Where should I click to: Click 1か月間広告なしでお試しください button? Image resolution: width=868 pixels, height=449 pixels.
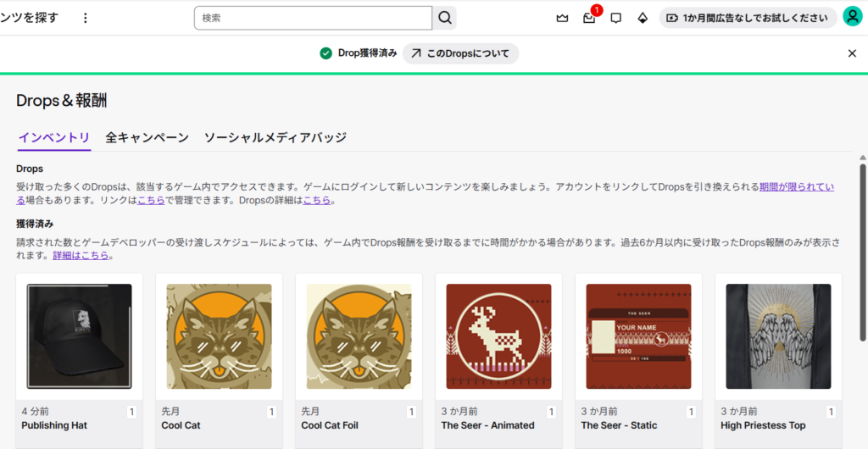[748, 18]
